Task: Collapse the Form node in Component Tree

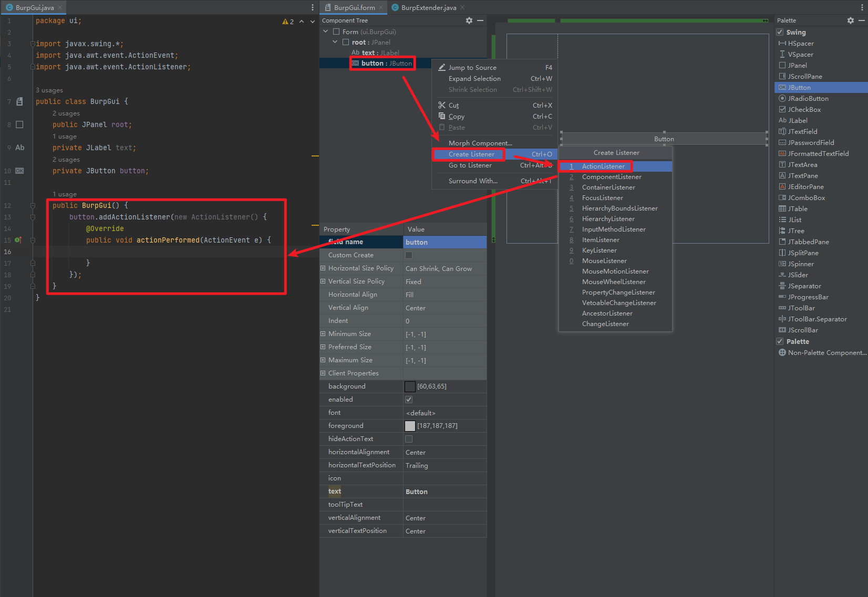Action: pyautogui.click(x=326, y=32)
